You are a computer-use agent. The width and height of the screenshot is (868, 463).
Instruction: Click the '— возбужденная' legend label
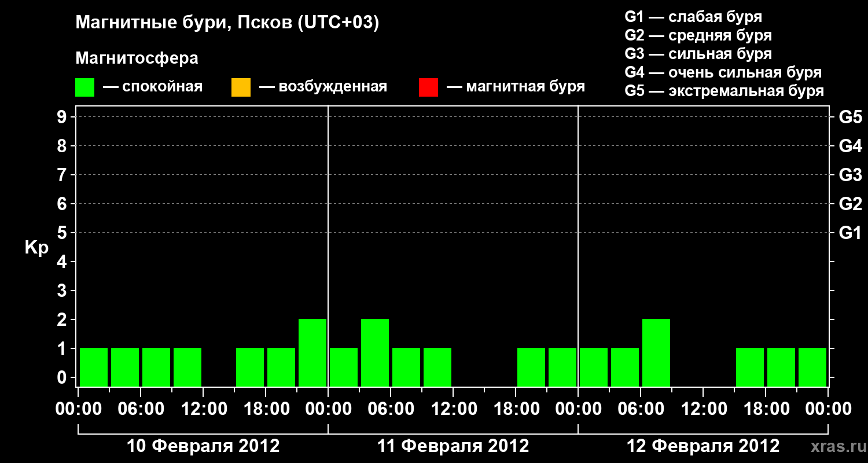pos(323,87)
